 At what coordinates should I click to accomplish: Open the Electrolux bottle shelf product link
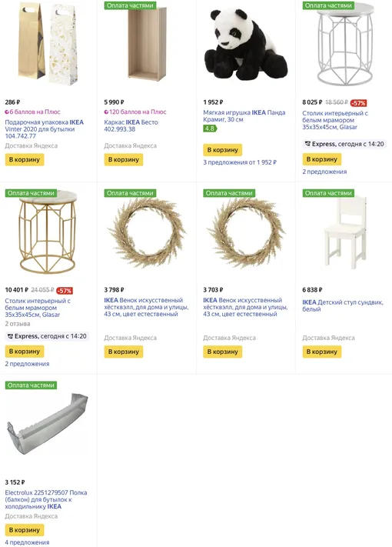pyautogui.click(x=46, y=499)
